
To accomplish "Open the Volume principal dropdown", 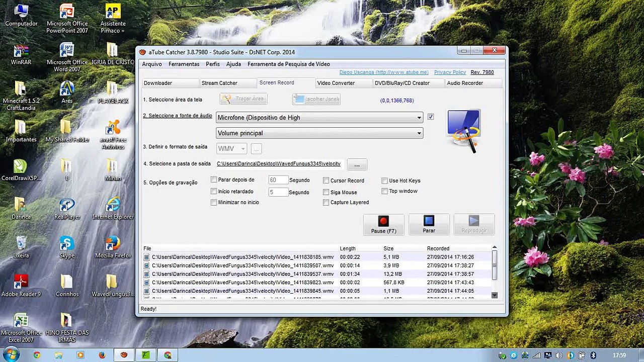I will [x=319, y=133].
